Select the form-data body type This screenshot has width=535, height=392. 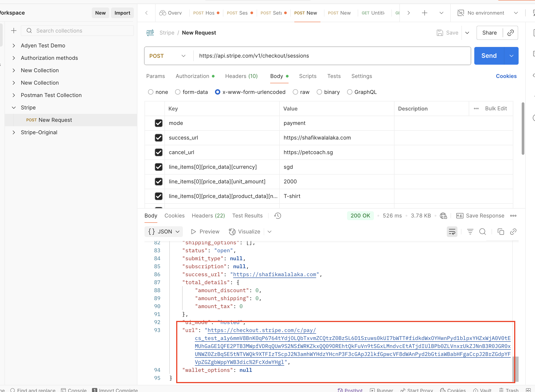click(x=178, y=92)
